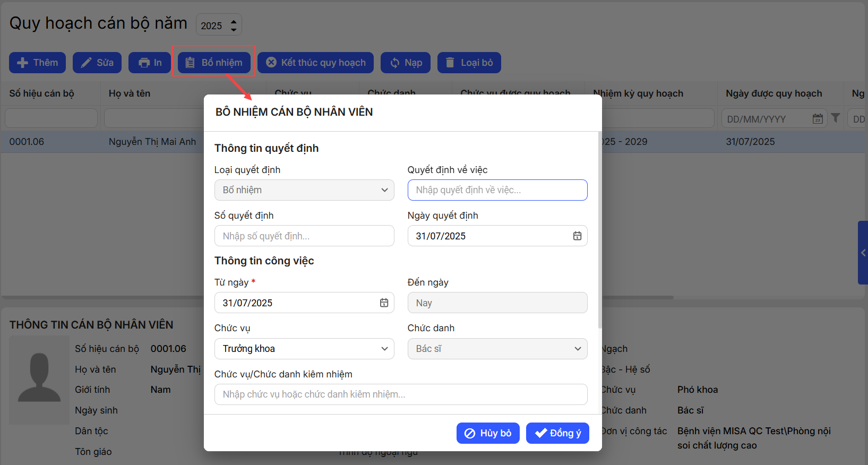Click the Sửa edit button

[x=97, y=63]
